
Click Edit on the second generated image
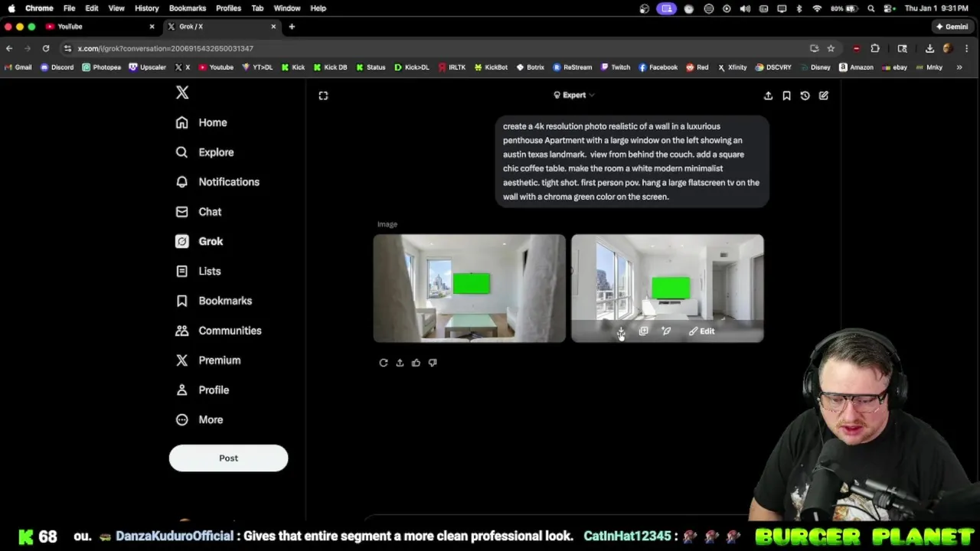[701, 331]
